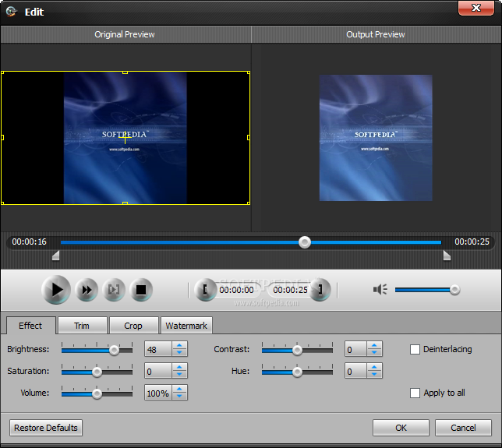
Task: Increase Hue with the up arrow
Action: click(374, 367)
